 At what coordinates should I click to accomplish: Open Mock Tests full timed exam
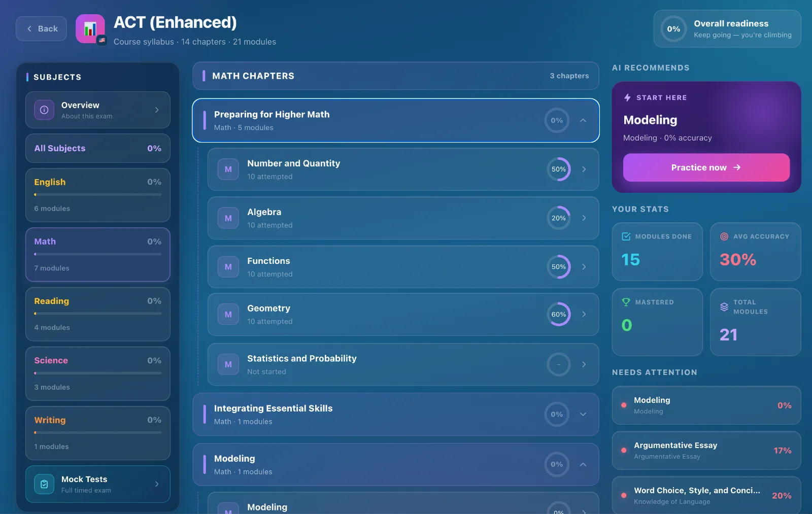coord(98,484)
